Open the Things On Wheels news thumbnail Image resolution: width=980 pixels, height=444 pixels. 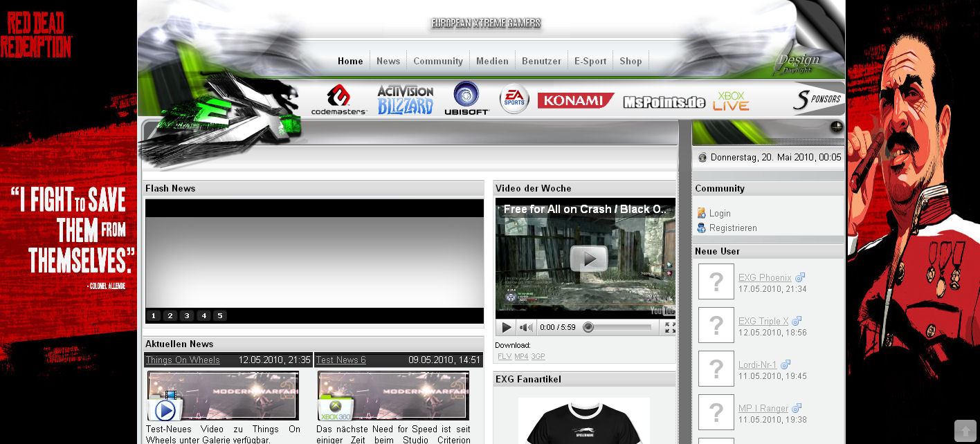click(223, 396)
